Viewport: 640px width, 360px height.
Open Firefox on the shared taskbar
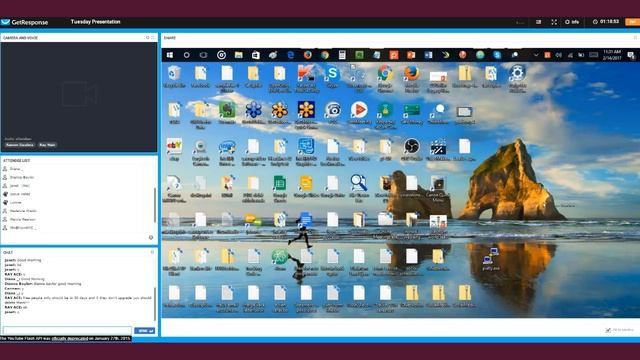[x=307, y=55]
